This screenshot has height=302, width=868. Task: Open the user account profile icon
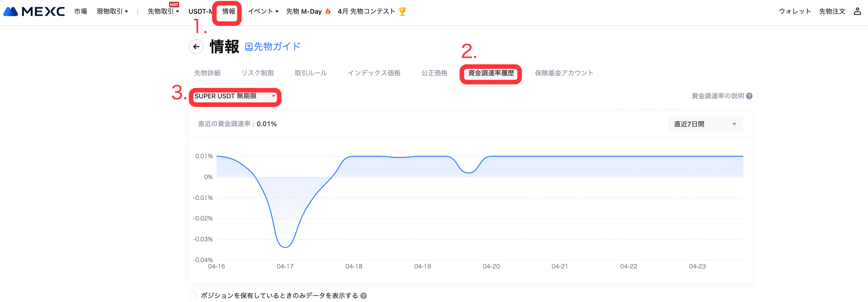[857, 12]
